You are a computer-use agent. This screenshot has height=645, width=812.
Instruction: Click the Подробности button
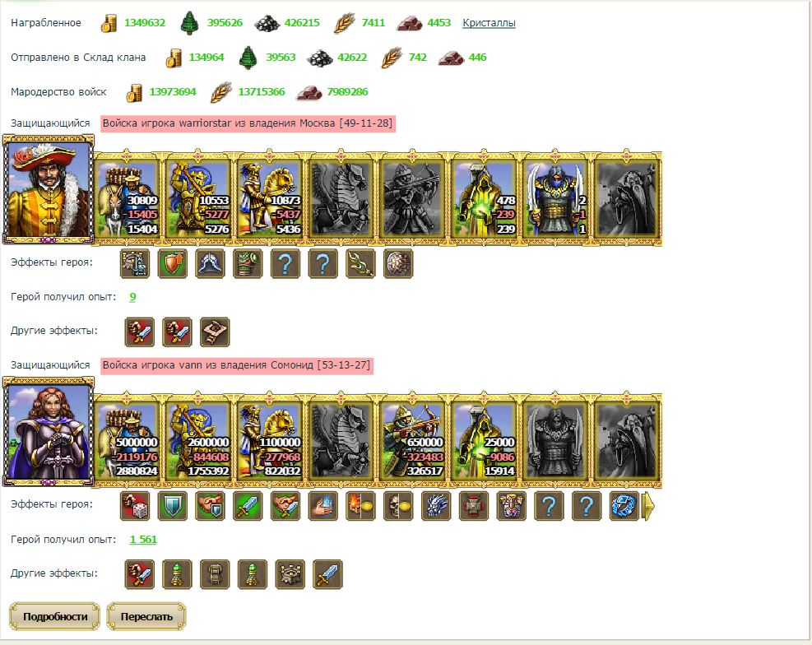pyautogui.click(x=54, y=616)
